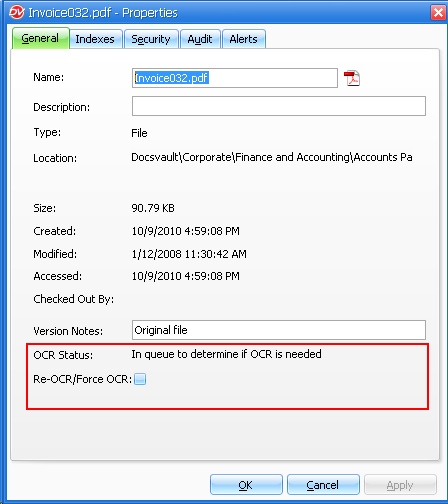Open the Security tab
Image resolution: width=448 pixels, height=504 pixels.
[x=151, y=39]
